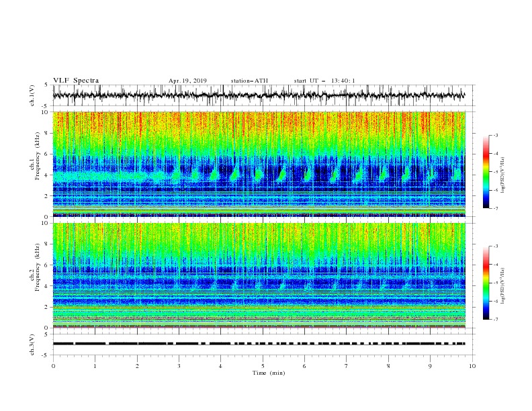
Task: Click the "6" time-axis tick label
Action: coord(304,366)
